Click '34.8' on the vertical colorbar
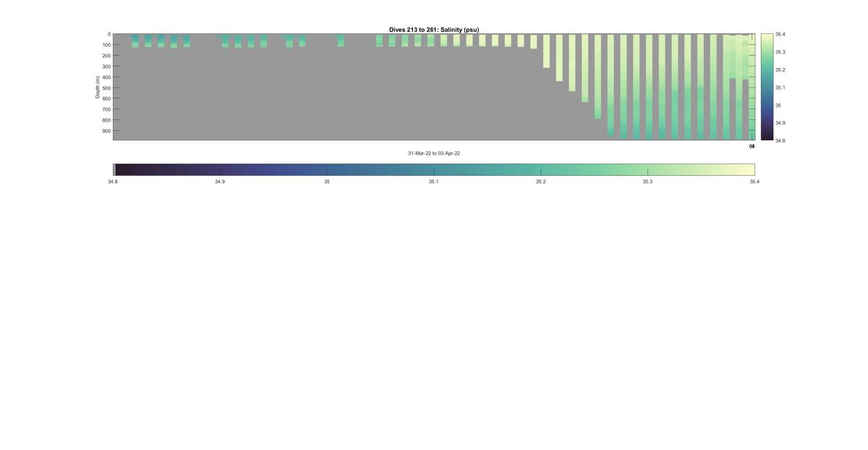Image resolution: width=868 pixels, height=450 pixels. (x=780, y=140)
